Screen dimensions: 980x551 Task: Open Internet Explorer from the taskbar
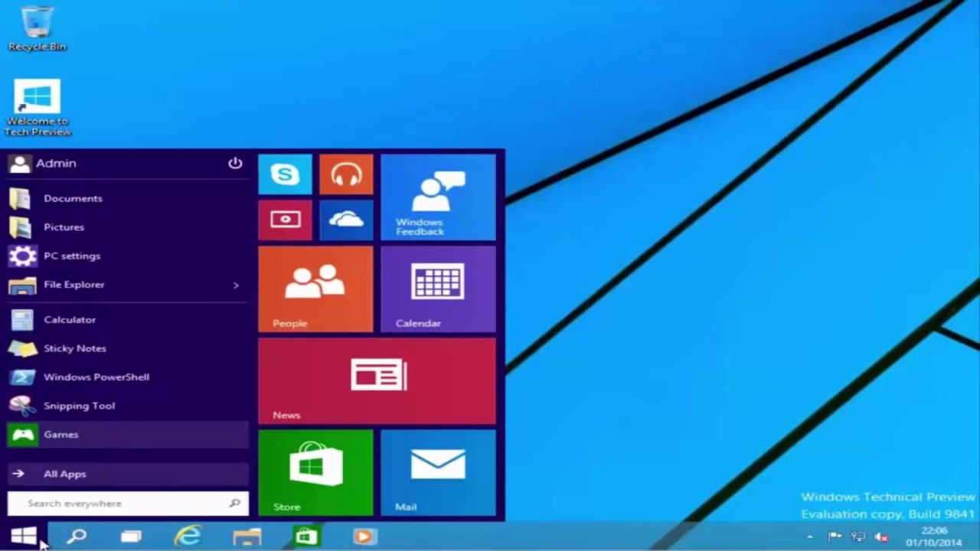point(188,536)
